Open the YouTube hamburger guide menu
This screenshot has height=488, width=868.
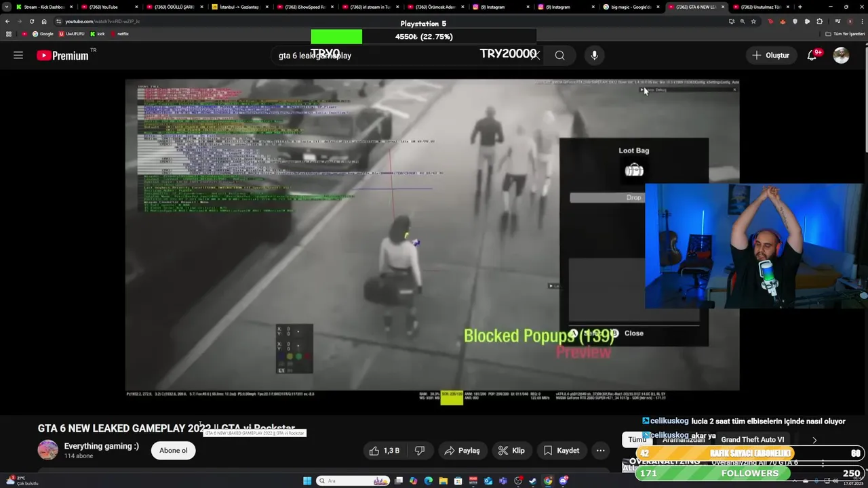pos(18,56)
